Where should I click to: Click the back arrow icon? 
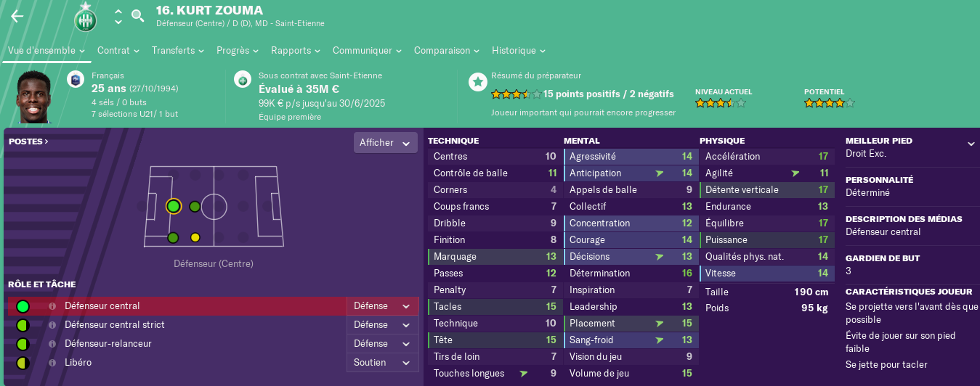tap(17, 16)
